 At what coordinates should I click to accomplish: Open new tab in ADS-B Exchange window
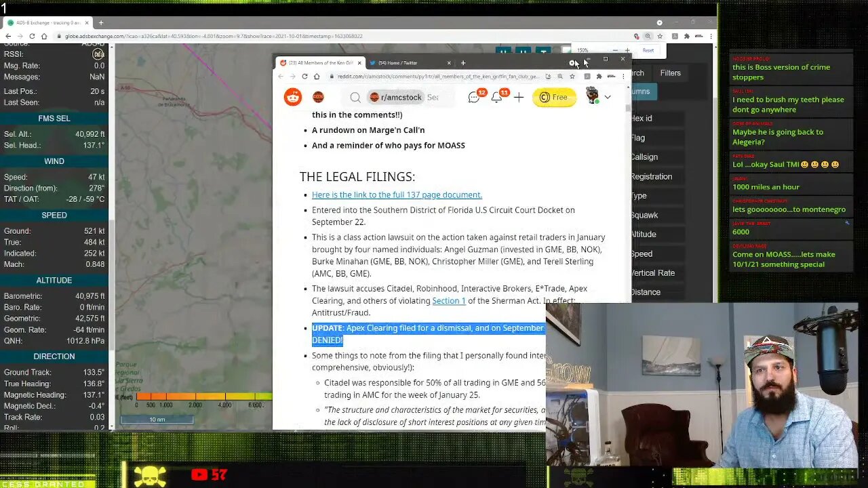(101, 22)
